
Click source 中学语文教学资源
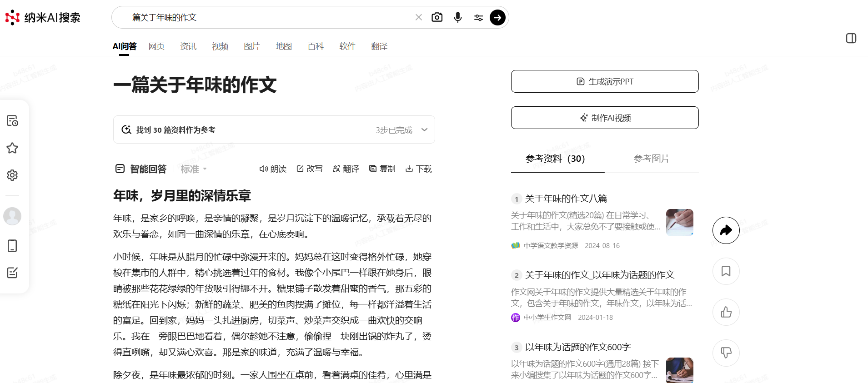click(x=551, y=246)
